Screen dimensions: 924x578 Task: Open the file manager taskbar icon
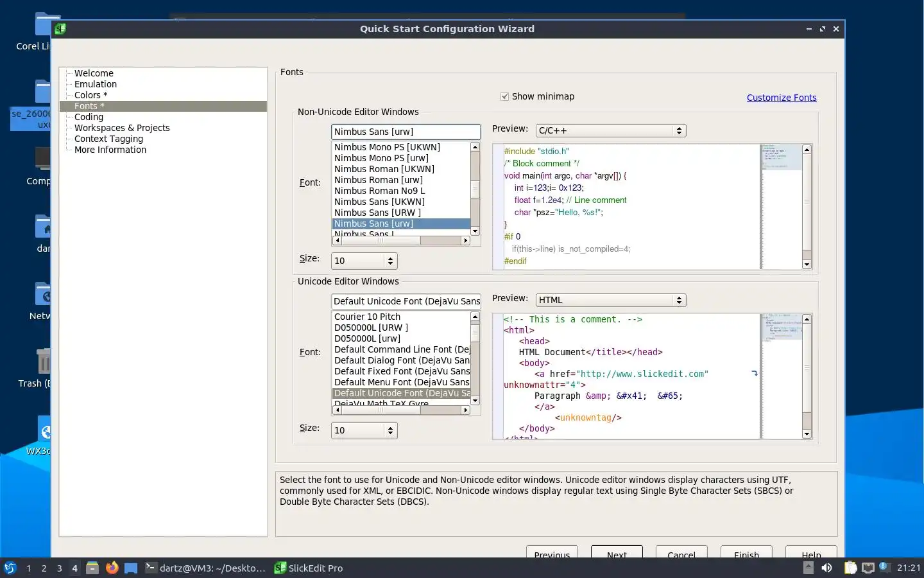pyautogui.click(x=92, y=568)
